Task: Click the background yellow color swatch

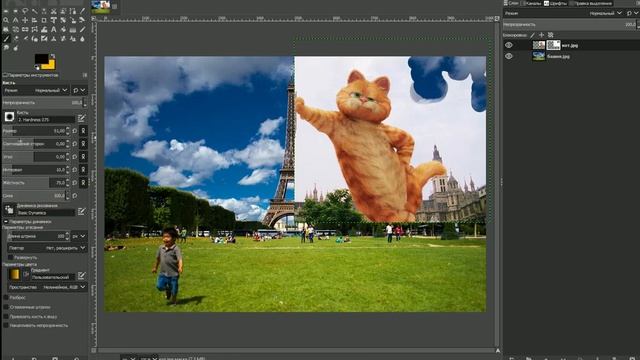Action: [50, 64]
